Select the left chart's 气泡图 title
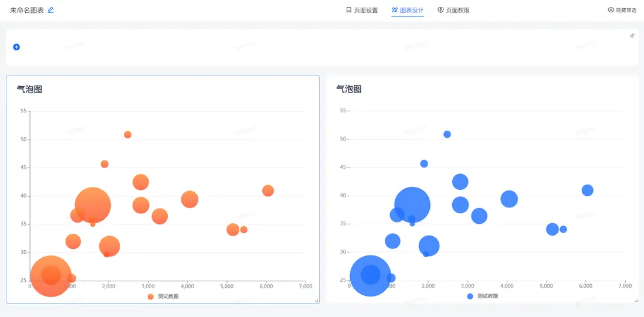The height and width of the screenshot is (317, 644). 29,89
